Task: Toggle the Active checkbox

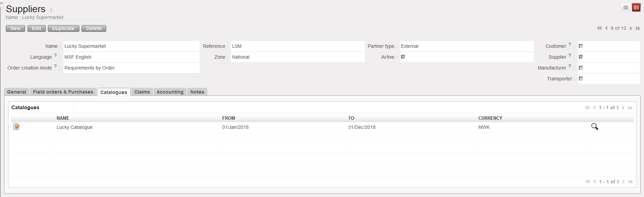Action: (403, 57)
